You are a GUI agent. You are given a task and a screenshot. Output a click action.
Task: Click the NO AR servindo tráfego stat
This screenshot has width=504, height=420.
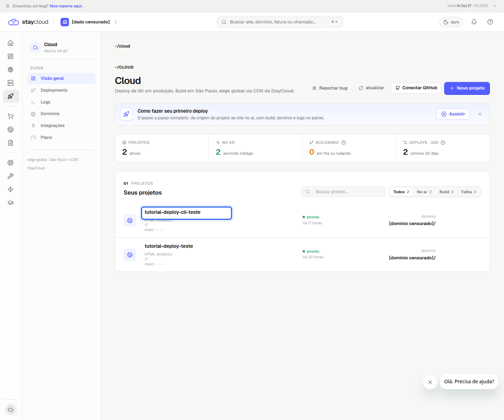click(255, 148)
